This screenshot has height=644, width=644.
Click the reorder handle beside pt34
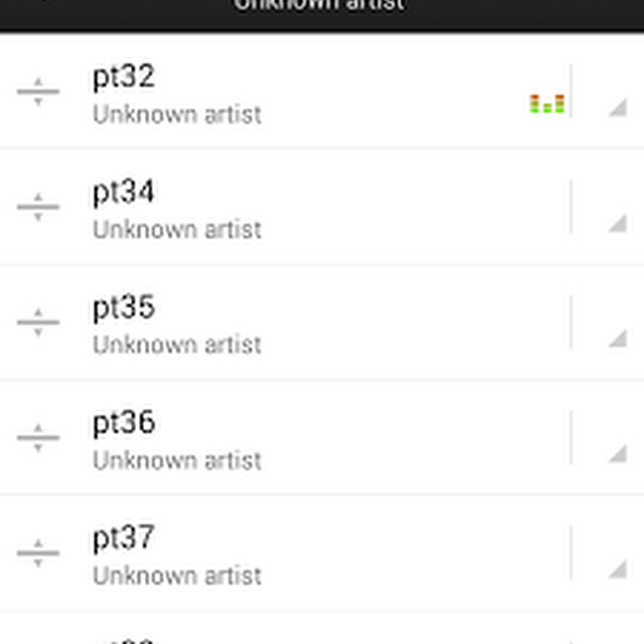pyautogui.click(x=38, y=207)
